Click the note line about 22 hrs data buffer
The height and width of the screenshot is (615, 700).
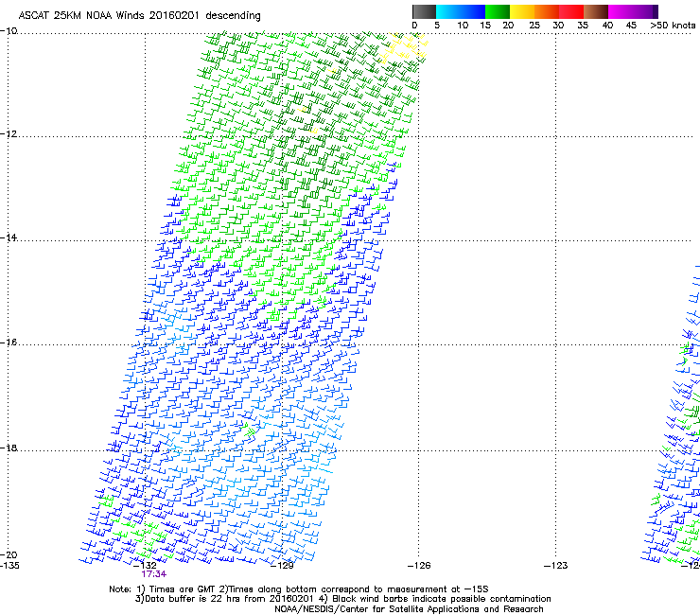click(342, 599)
